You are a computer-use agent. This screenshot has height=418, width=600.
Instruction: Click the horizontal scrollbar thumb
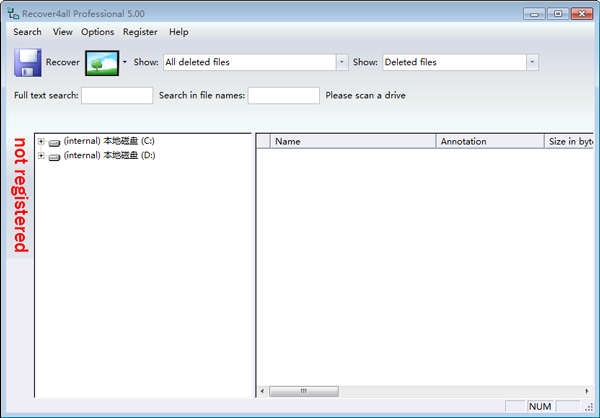click(x=304, y=391)
